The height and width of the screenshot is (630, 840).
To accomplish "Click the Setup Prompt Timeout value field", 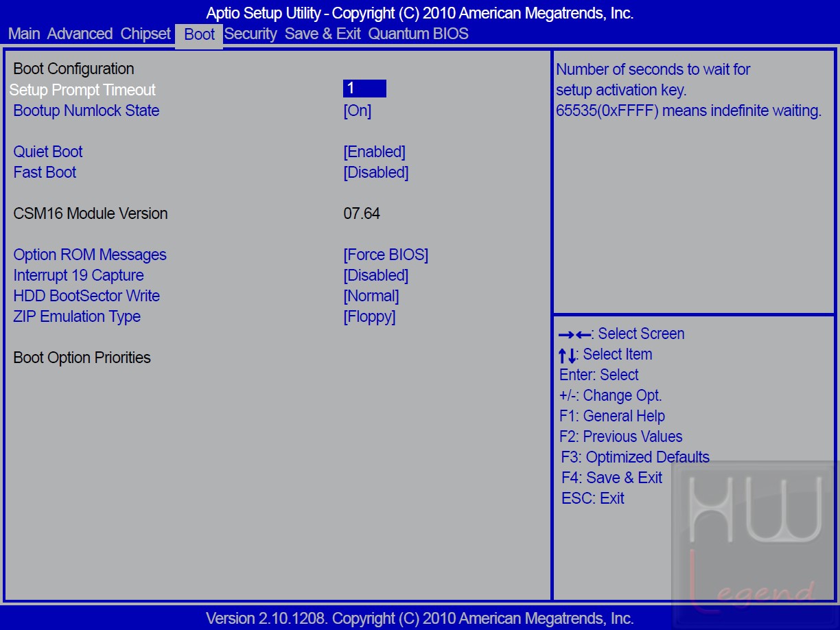I will click(364, 89).
